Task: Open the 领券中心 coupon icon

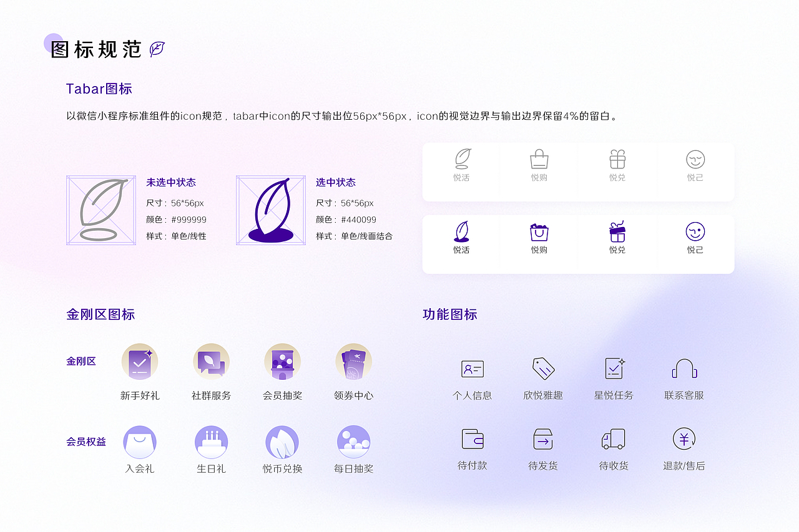Action: (x=354, y=361)
